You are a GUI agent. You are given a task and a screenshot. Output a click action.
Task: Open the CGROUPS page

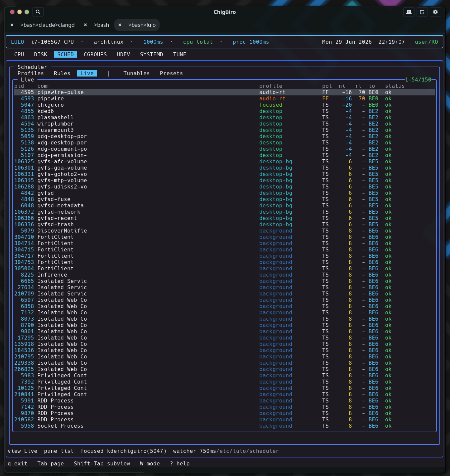95,54
